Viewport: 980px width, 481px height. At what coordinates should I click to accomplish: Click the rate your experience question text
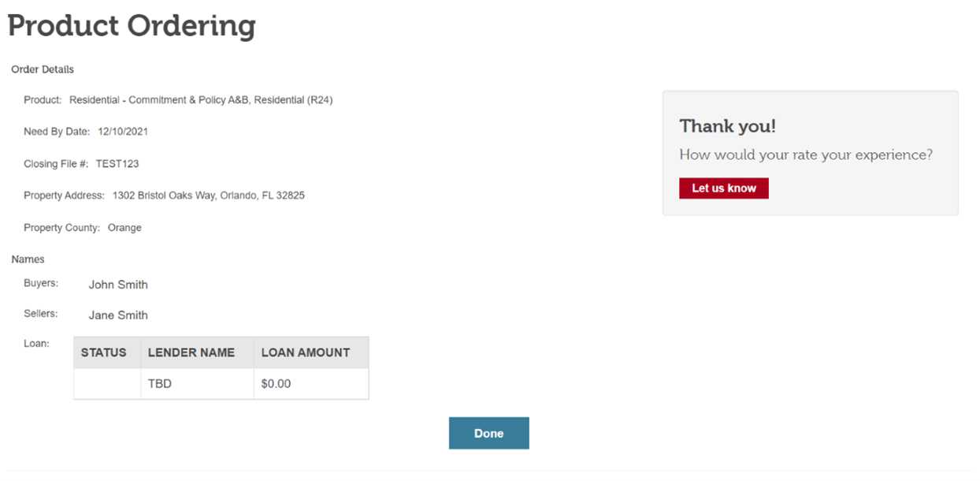(806, 155)
